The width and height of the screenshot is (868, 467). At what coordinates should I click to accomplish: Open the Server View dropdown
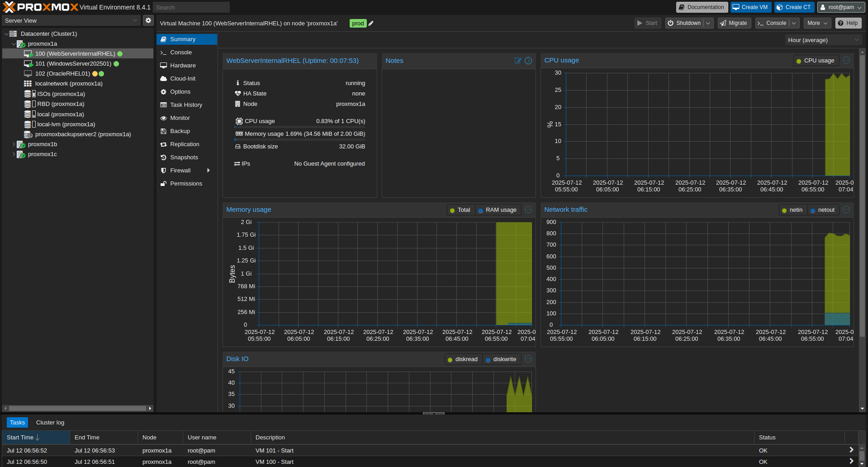click(x=71, y=20)
